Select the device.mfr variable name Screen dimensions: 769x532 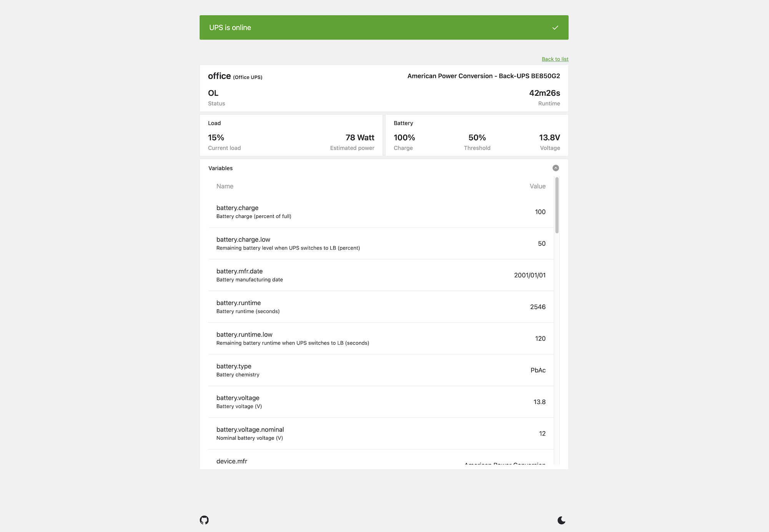232,461
